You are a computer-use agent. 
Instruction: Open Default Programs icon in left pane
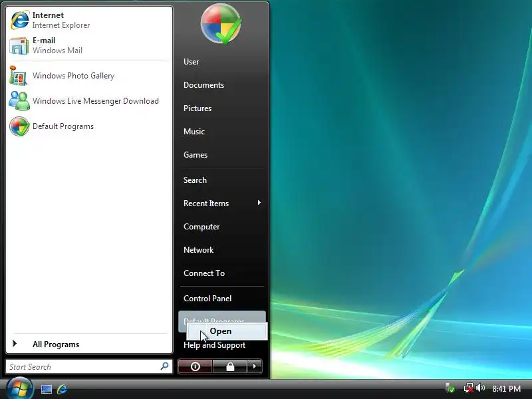(19, 126)
